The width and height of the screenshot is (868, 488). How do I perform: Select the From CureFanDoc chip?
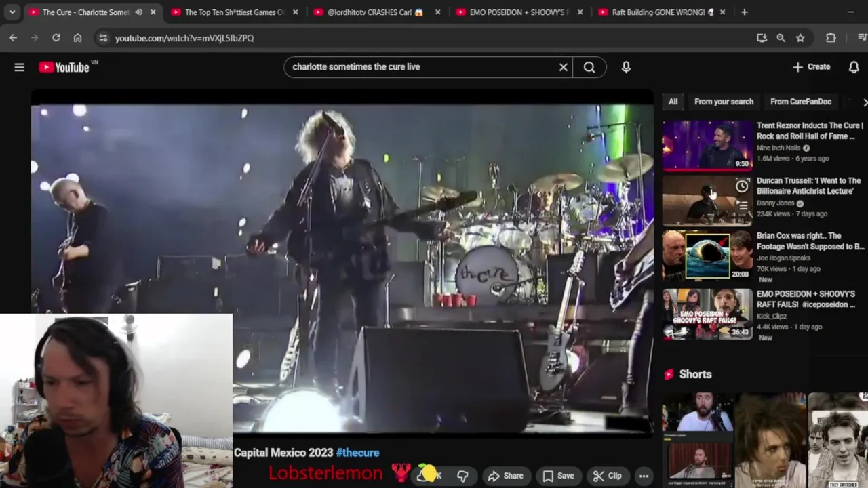click(800, 102)
